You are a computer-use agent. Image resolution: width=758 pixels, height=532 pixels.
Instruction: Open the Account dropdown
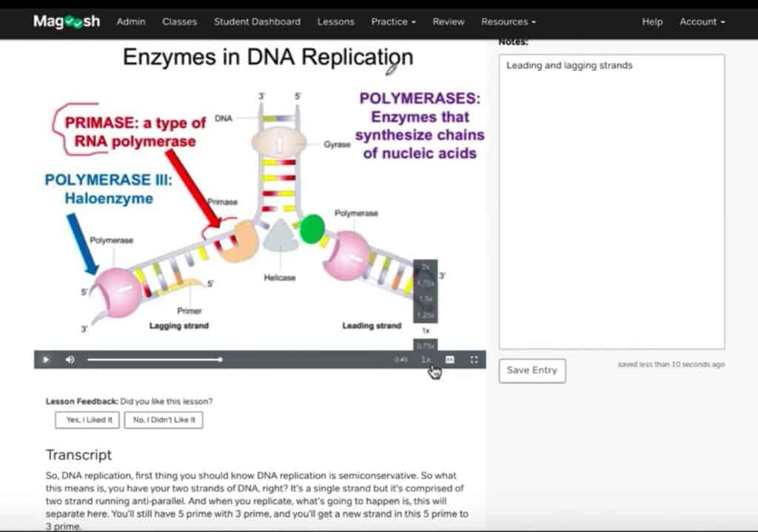(x=702, y=21)
